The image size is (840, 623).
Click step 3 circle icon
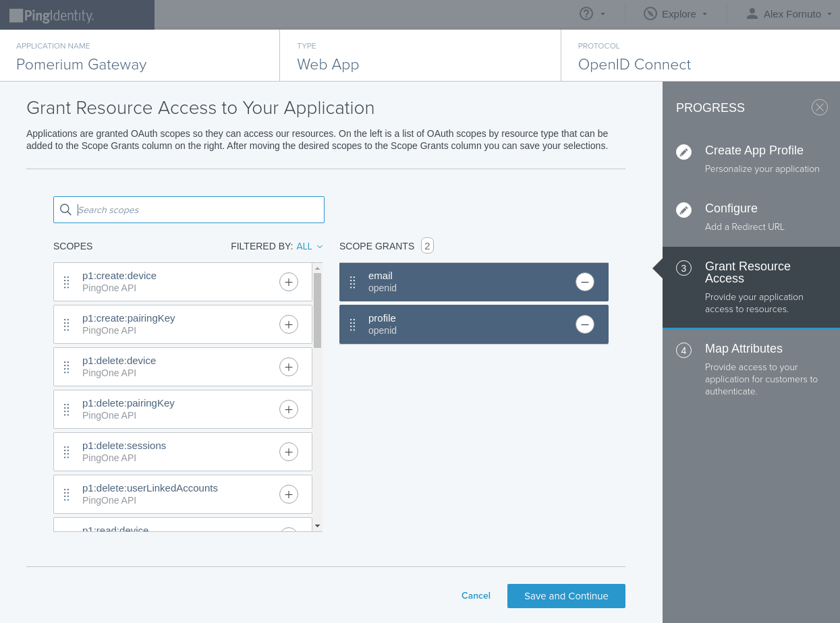[x=683, y=268]
